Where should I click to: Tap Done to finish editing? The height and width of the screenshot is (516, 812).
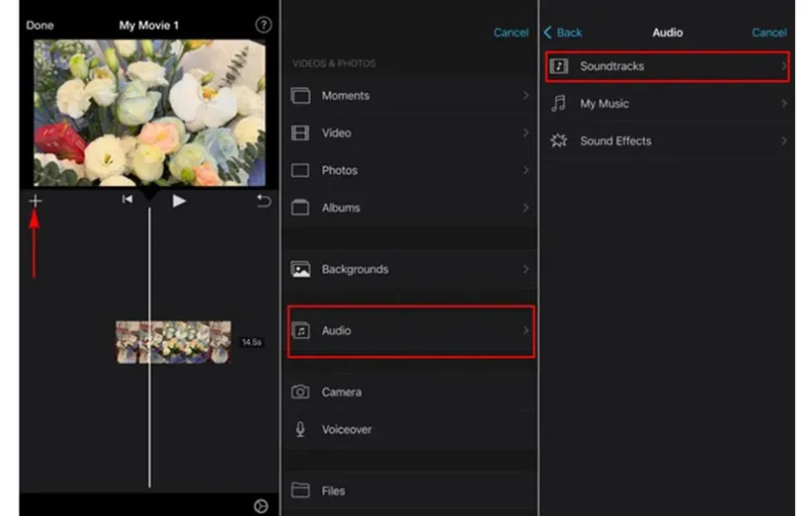tap(41, 26)
